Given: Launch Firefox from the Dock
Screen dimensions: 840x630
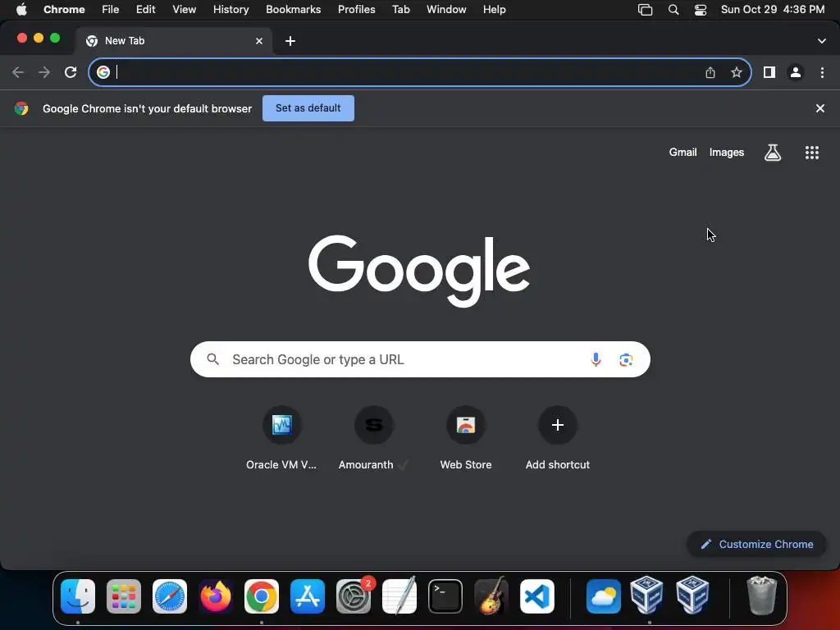Looking at the screenshot, I should coord(216,596).
